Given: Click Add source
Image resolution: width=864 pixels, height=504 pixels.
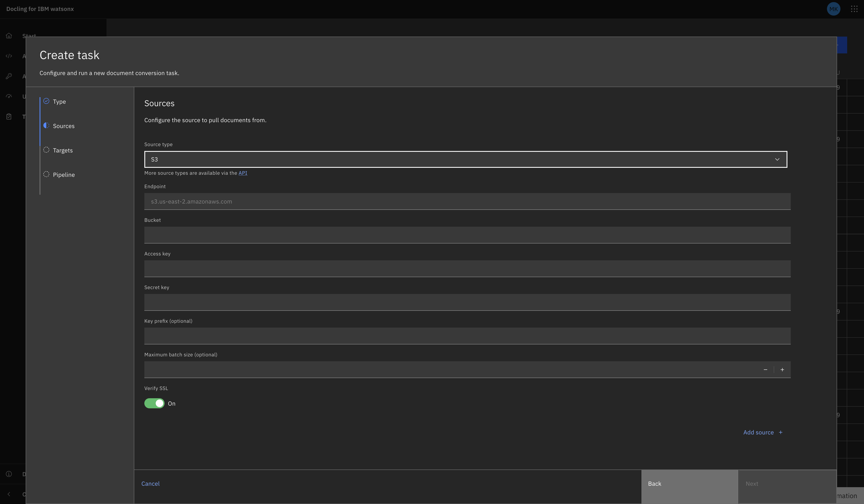Looking at the screenshot, I should click(763, 432).
